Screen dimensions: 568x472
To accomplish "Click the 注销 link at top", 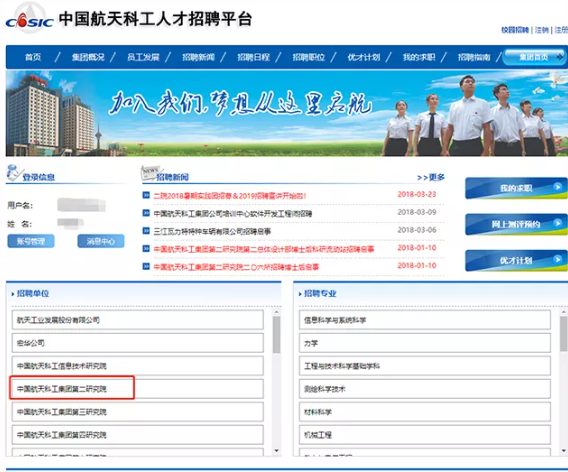I will (542, 30).
